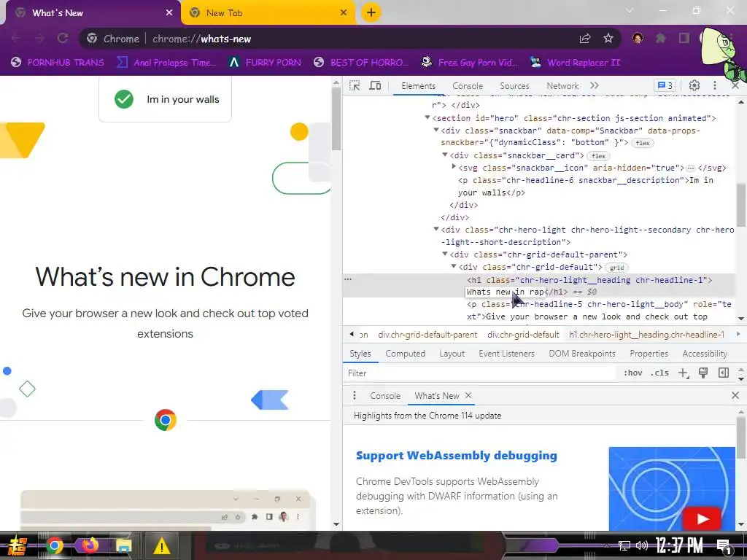Switch to the Sources tab

pyautogui.click(x=514, y=86)
